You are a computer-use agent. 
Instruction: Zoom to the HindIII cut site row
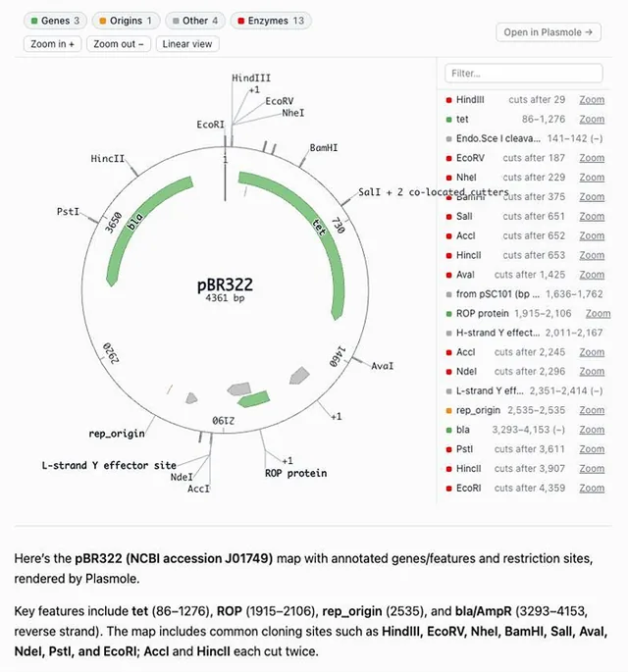592,99
